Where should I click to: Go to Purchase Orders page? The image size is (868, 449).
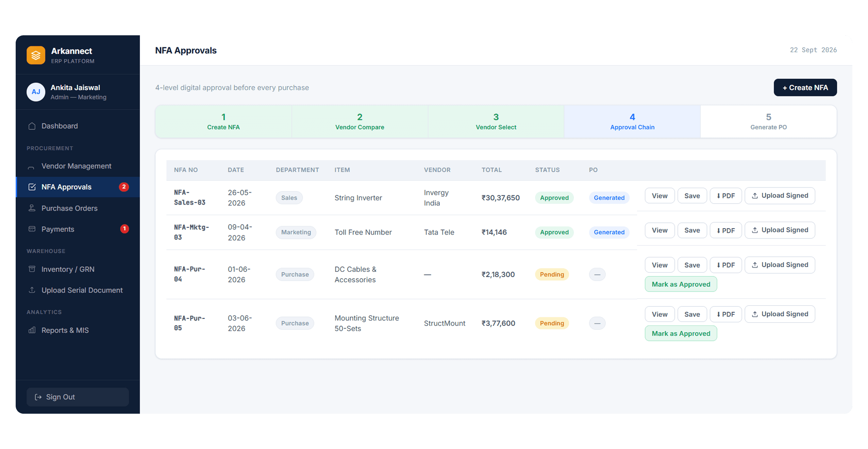coord(78,208)
